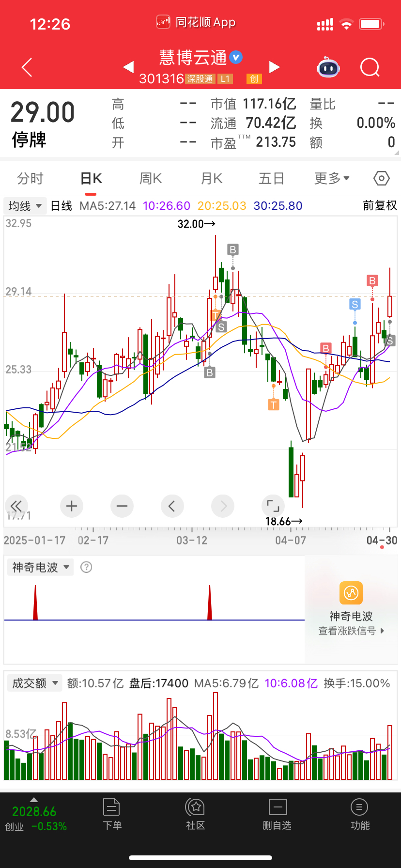Zoom out chart with minus button
The width and height of the screenshot is (401, 868).
[x=122, y=506]
